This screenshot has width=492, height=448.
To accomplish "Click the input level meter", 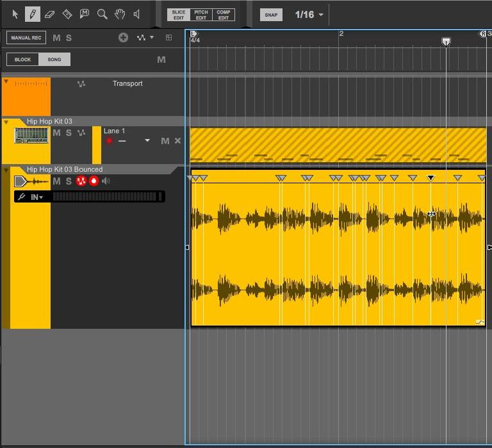I will tap(108, 197).
